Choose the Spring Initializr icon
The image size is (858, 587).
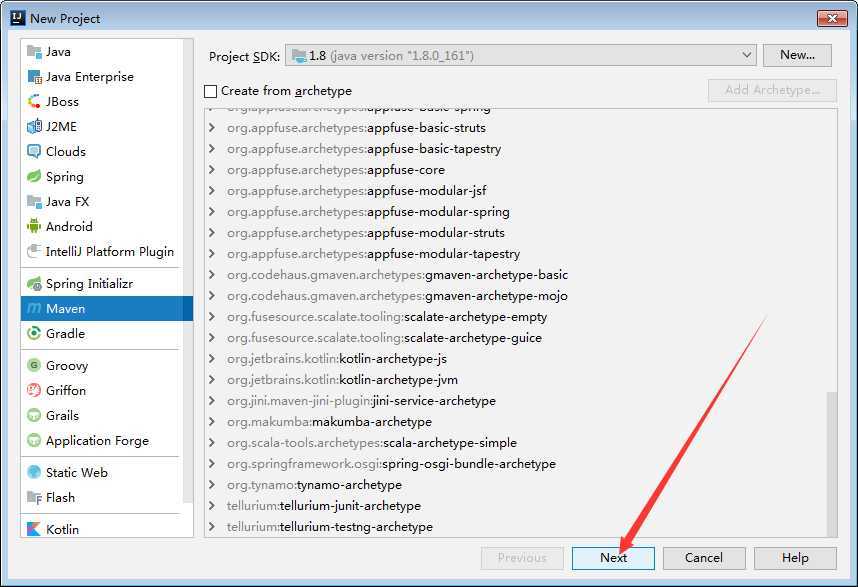click(34, 284)
